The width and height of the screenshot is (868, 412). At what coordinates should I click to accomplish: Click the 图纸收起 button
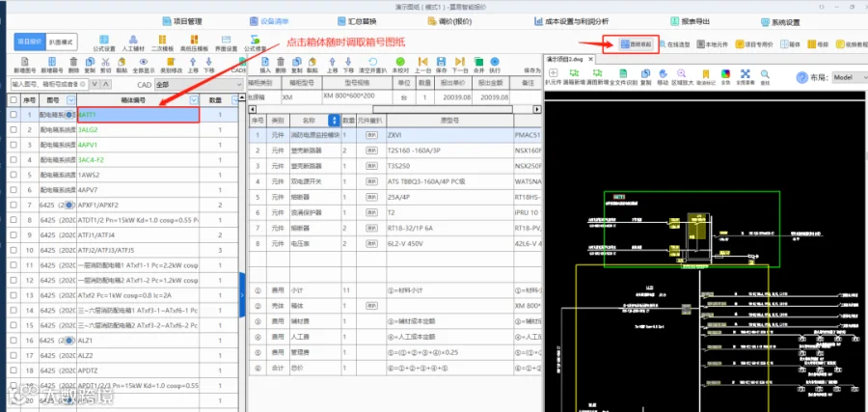637,43
